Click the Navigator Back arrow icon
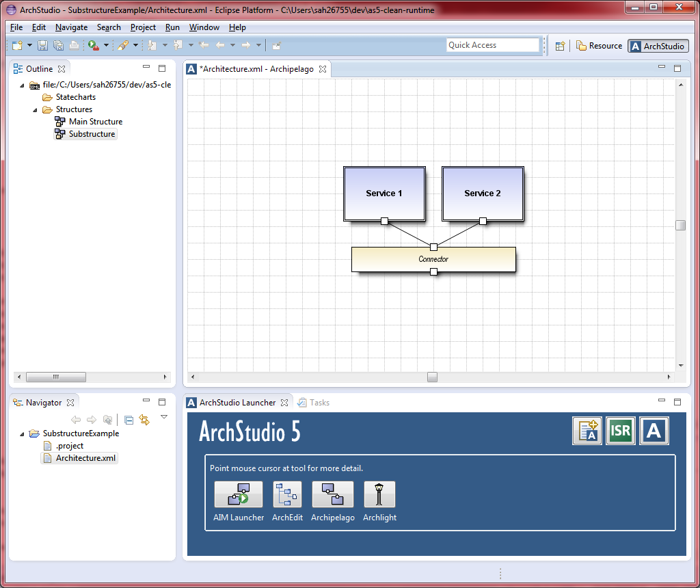700x588 pixels. point(76,420)
